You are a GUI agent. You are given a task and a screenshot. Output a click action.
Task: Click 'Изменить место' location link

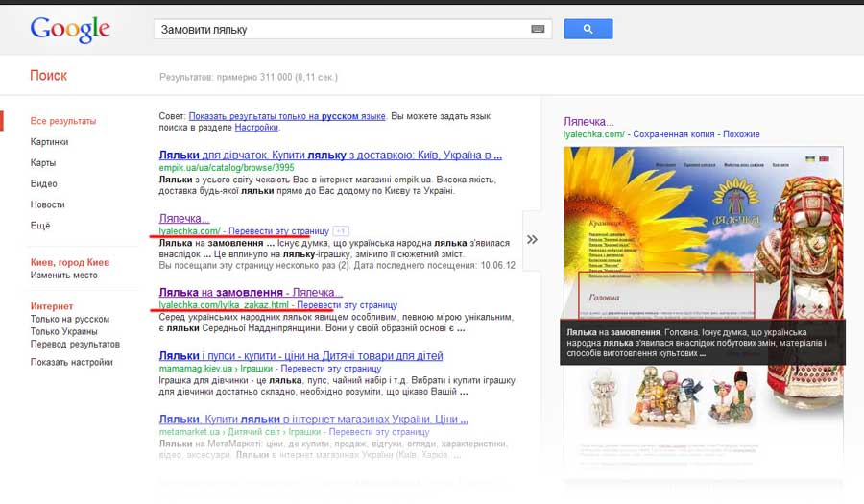(64, 275)
